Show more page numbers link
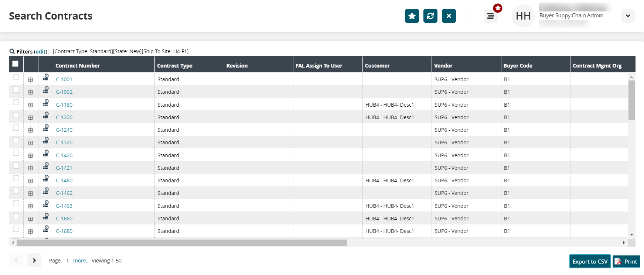This screenshot has height=275, width=644. 81,261
